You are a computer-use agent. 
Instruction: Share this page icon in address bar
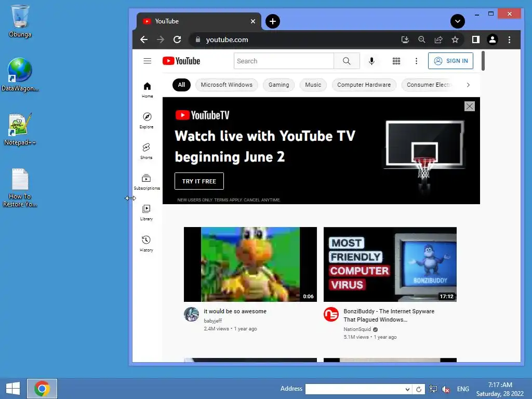438,39
